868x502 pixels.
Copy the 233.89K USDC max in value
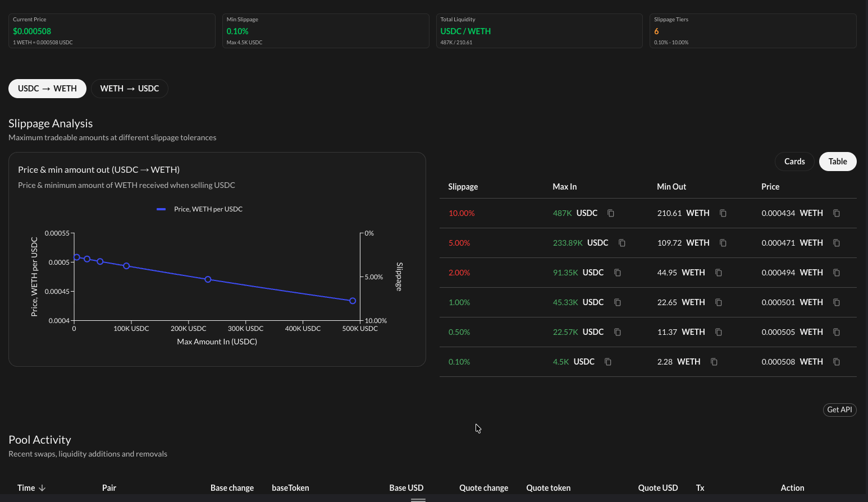(622, 243)
